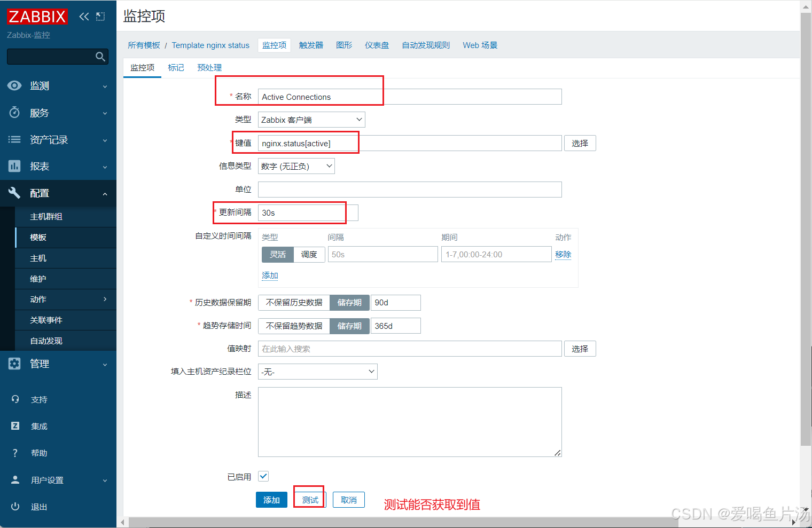Click the question mark icon for 帮助
The image size is (812, 528).
pos(15,453)
